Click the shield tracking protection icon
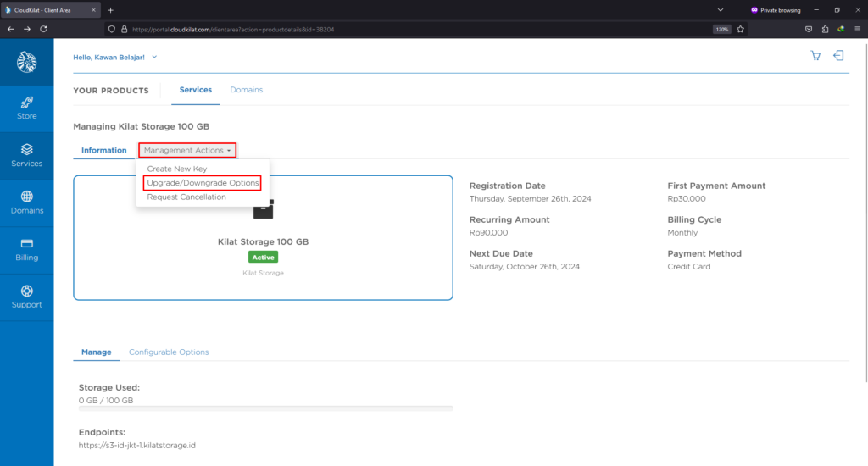The width and height of the screenshot is (868, 466). point(111,30)
